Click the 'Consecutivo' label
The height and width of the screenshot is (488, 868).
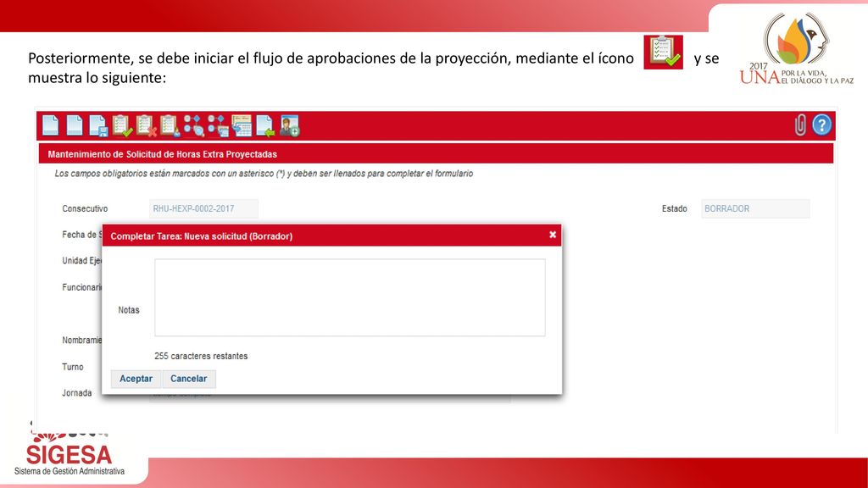pyautogui.click(x=85, y=208)
